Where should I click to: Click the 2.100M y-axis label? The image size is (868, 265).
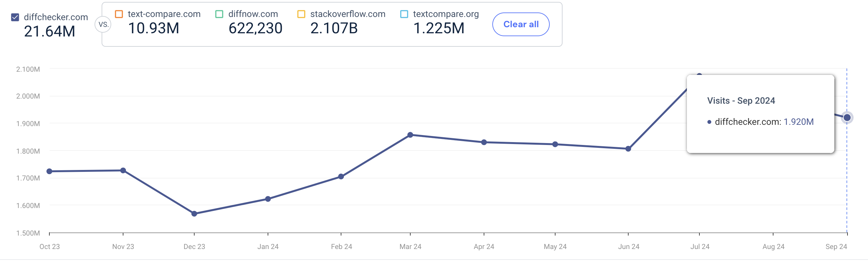28,69
